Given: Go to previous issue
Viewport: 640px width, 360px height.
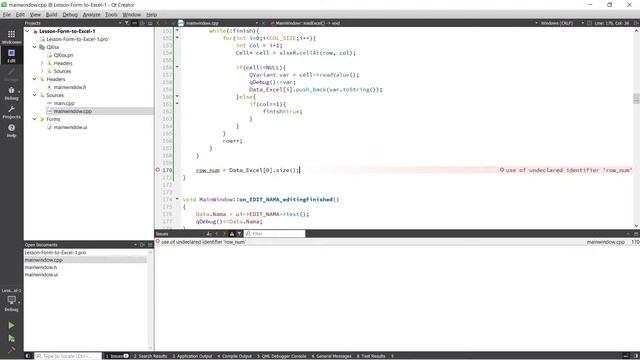Looking at the screenshot, I should (x=217, y=234).
